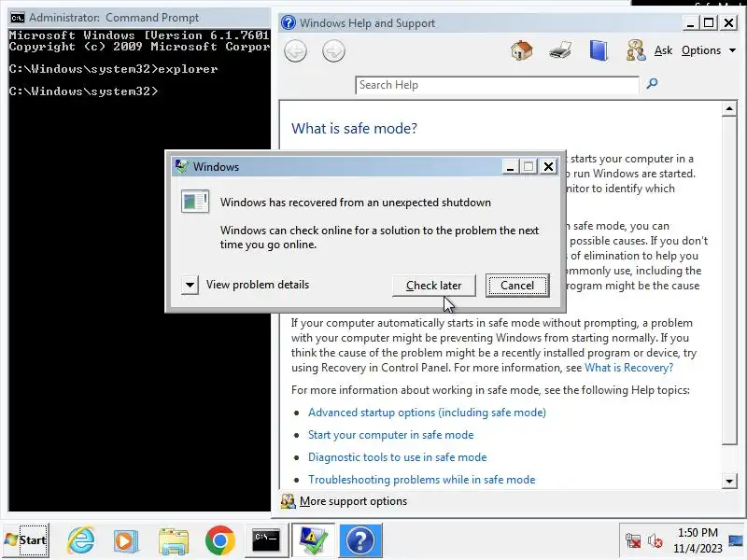Click the Help scrollbar up arrow
The image size is (747, 560).
tap(729, 109)
